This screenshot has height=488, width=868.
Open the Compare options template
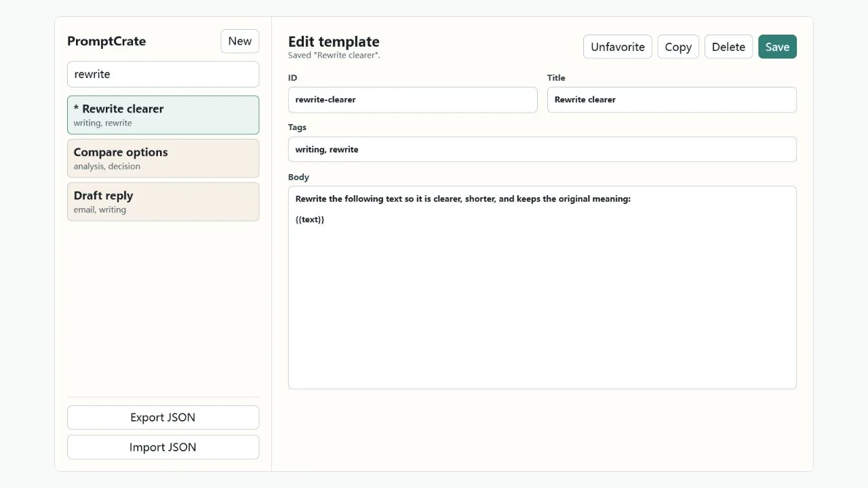[x=163, y=159]
